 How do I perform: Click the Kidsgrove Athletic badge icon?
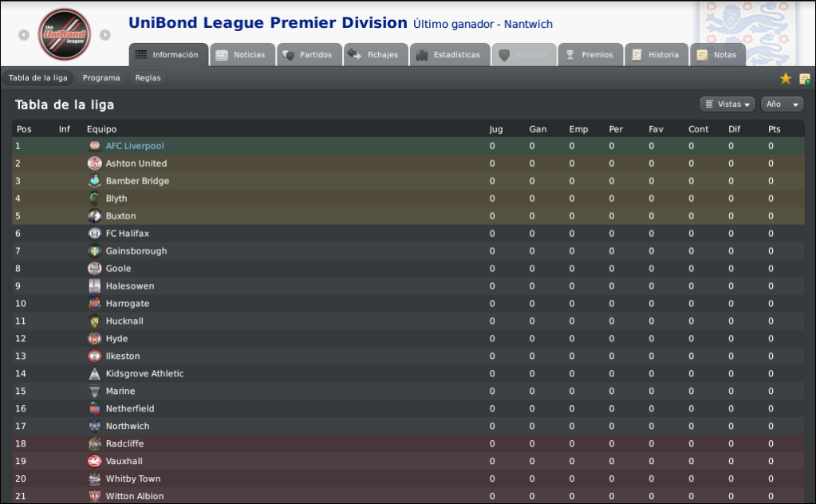pyautogui.click(x=94, y=373)
